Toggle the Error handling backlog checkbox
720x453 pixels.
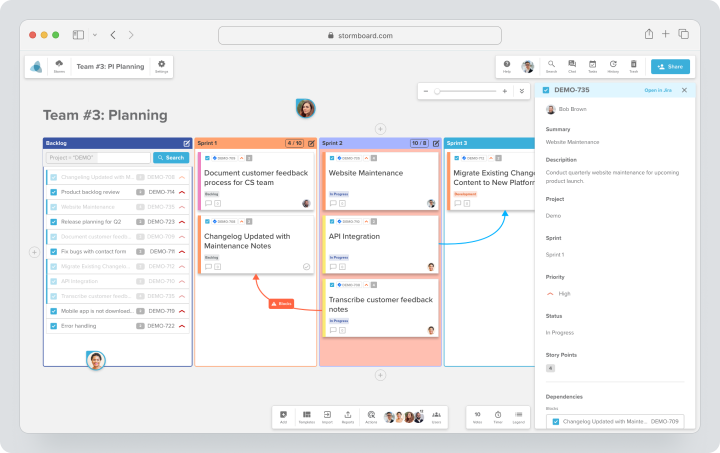54,326
